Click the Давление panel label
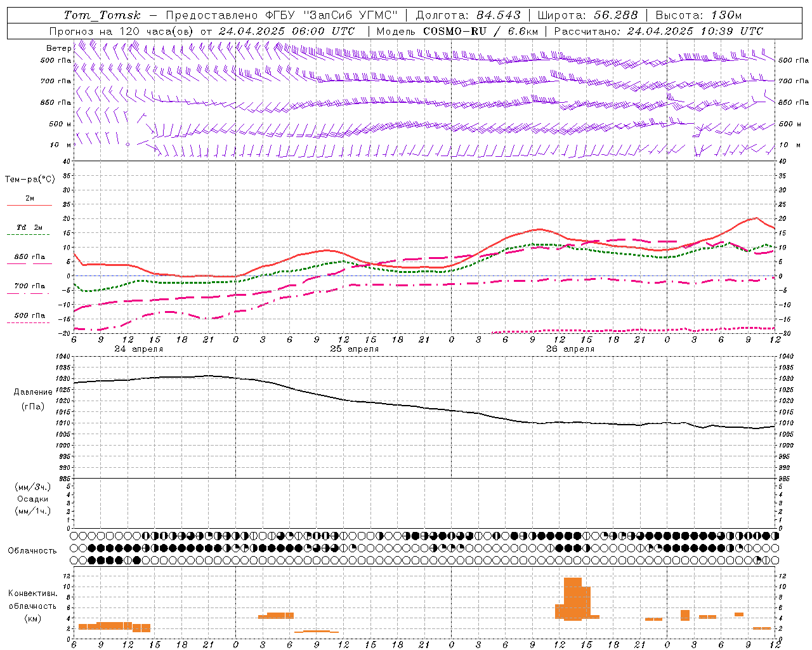 33,392
